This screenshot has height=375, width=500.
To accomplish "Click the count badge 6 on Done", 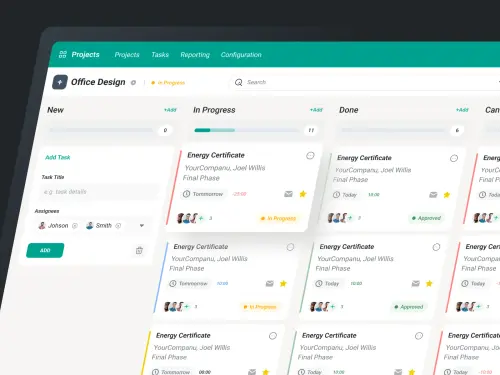I will (457, 130).
